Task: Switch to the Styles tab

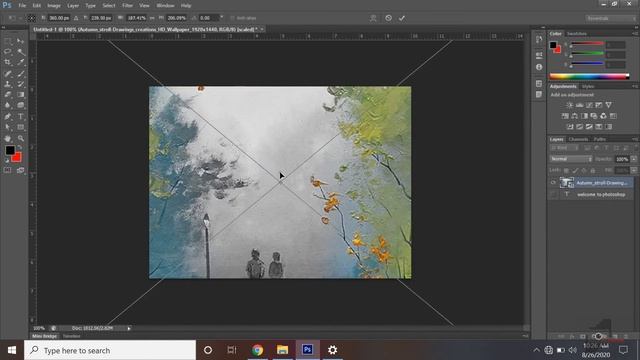Action: tap(588, 87)
